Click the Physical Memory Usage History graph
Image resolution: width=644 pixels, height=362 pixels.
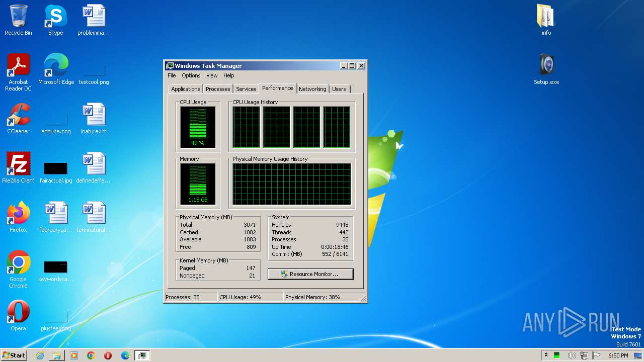(291, 184)
